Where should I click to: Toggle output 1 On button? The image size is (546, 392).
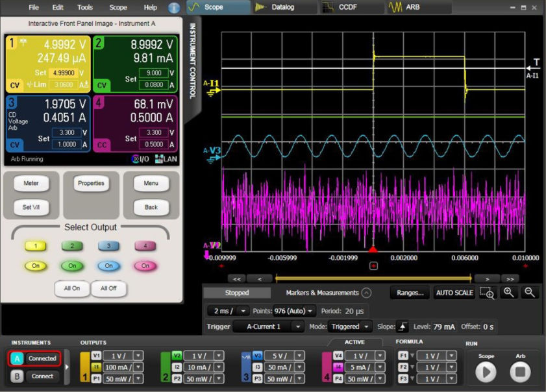pyautogui.click(x=36, y=266)
